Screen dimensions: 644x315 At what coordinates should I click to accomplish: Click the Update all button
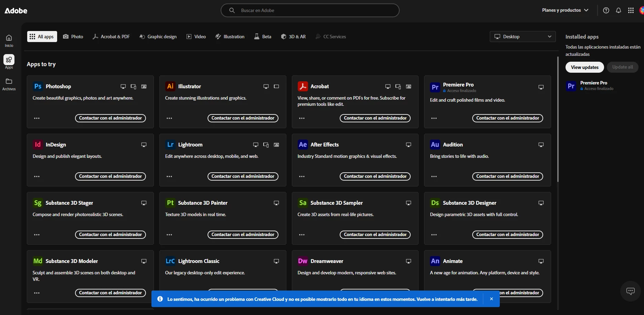pos(622,67)
